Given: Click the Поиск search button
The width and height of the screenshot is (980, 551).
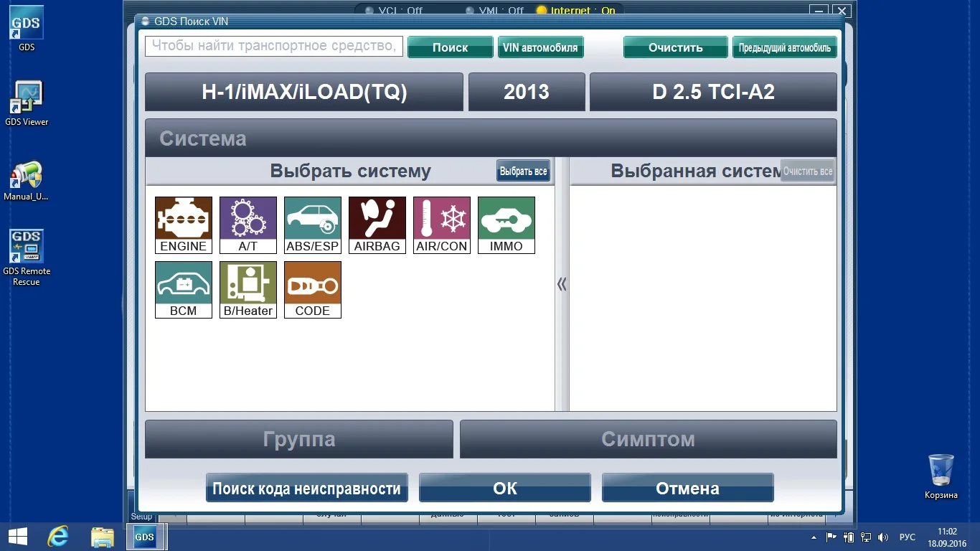Looking at the screenshot, I should coord(451,47).
